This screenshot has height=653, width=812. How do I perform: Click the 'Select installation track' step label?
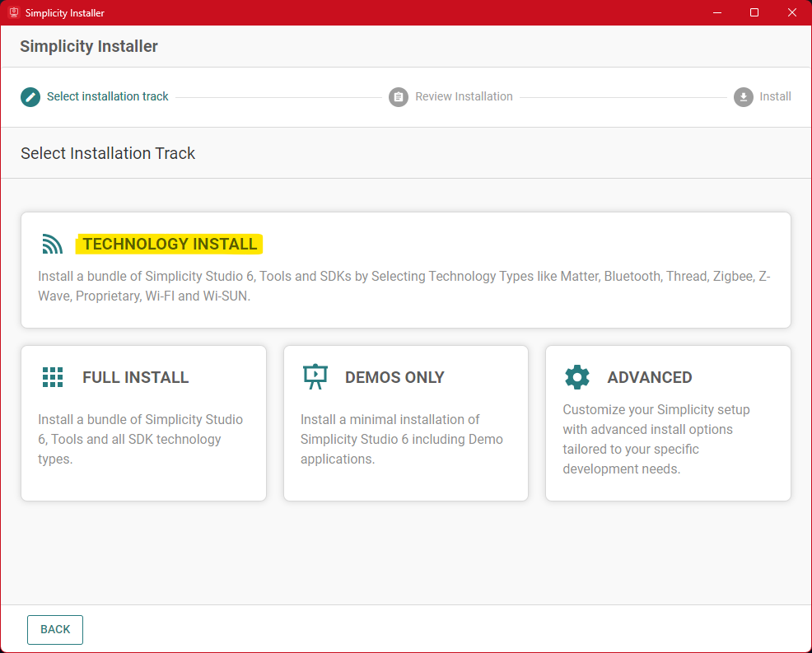tap(108, 96)
